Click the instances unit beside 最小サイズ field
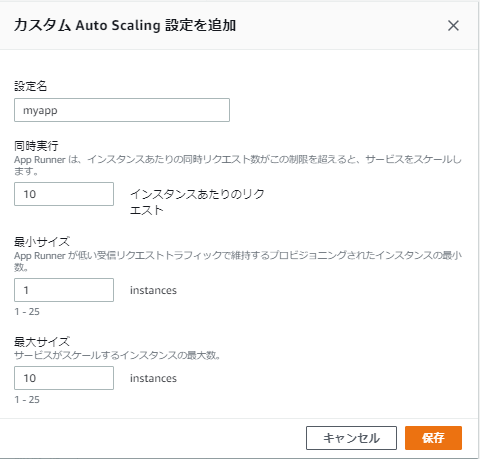This screenshot has width=480, height=459. (x=153, y=290)
